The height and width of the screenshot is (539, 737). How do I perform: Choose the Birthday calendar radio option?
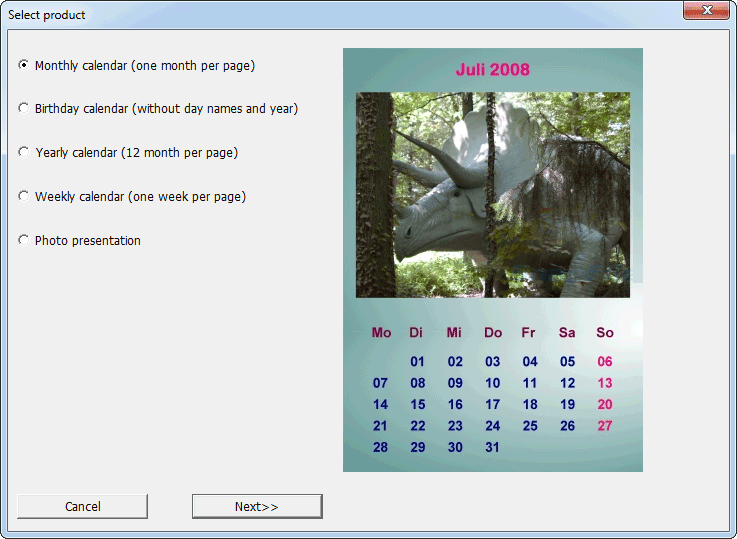(x=24, y=108)
